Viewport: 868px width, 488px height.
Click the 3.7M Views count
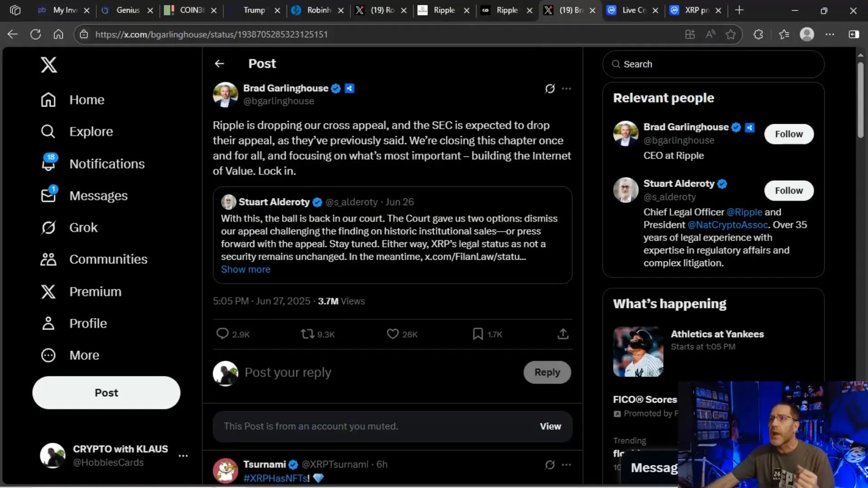click(341, 301)
